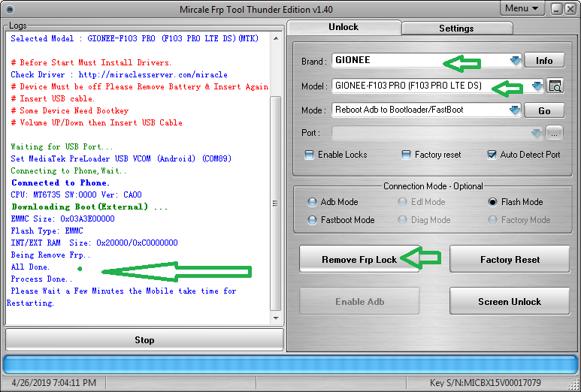Click 'All Done.' log line
This screenshot has height=392, width=581.
[x=30, y=267]
